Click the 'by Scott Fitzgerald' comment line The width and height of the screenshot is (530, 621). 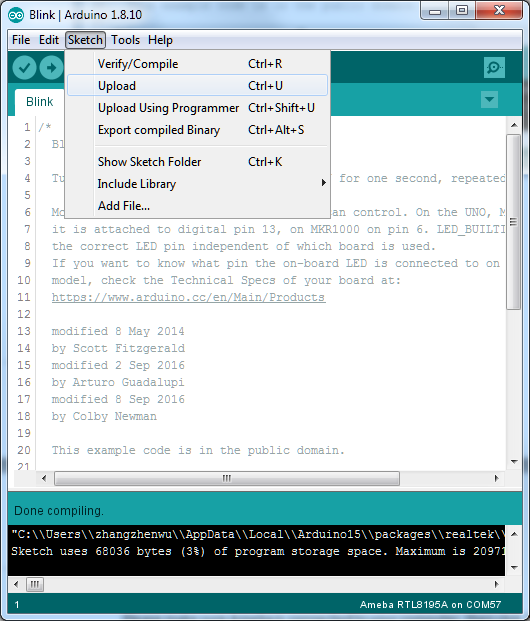(x=118, y=349)
